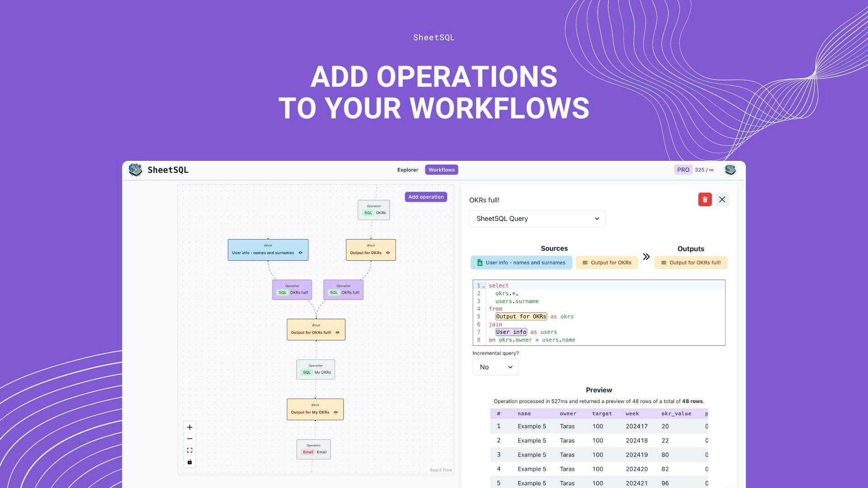The image size is (868, 488).
Task: Zoom out on the workflow canvas
Action: pyautogui.click(x=190, y=439)
